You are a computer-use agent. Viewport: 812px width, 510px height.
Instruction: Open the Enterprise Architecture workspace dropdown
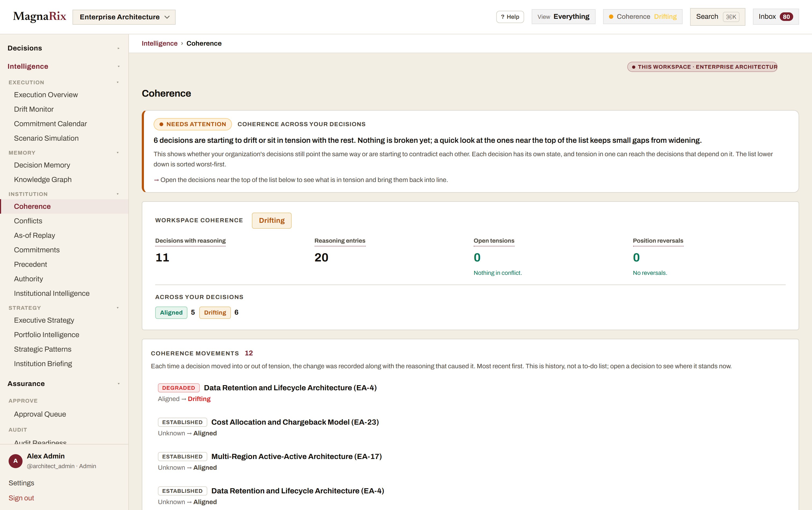[x=124, y=17]
